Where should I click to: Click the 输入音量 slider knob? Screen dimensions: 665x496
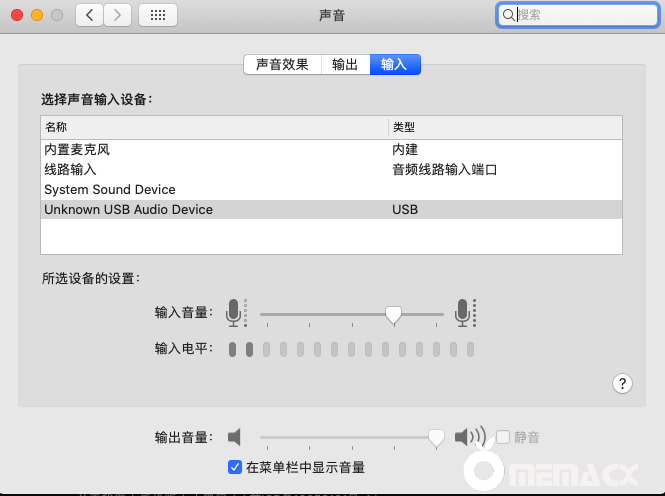[x=393, y=315]
